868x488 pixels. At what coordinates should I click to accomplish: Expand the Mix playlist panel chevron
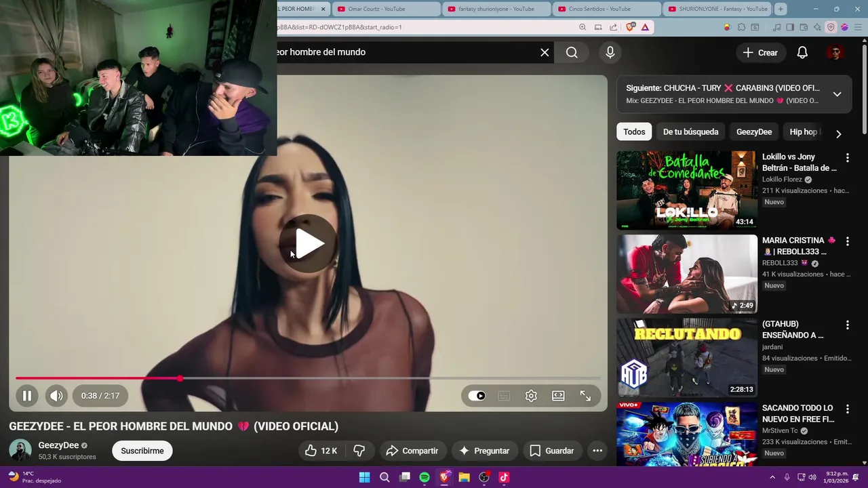pyautogui.click(x=837, y=94)
